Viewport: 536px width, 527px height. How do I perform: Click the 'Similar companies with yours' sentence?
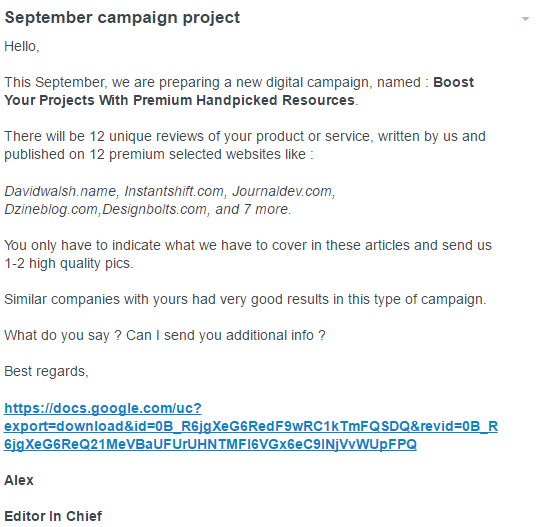tap(245, 299)
